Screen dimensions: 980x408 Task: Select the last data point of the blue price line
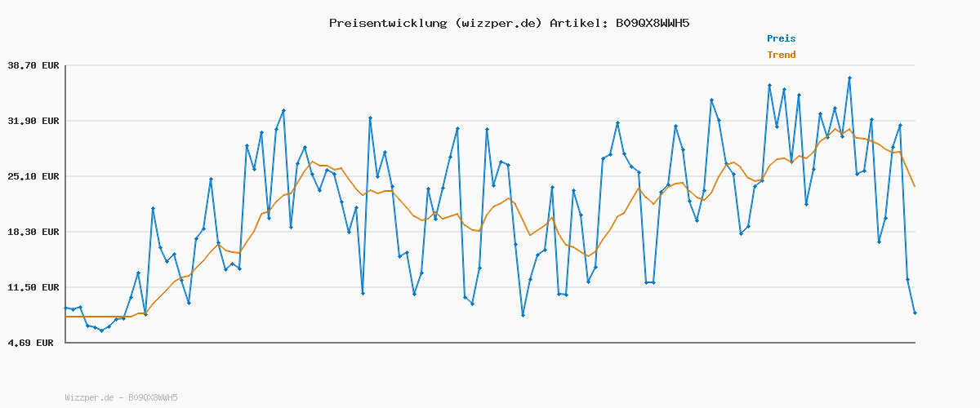pyautogui.click(x=915, y=313)
